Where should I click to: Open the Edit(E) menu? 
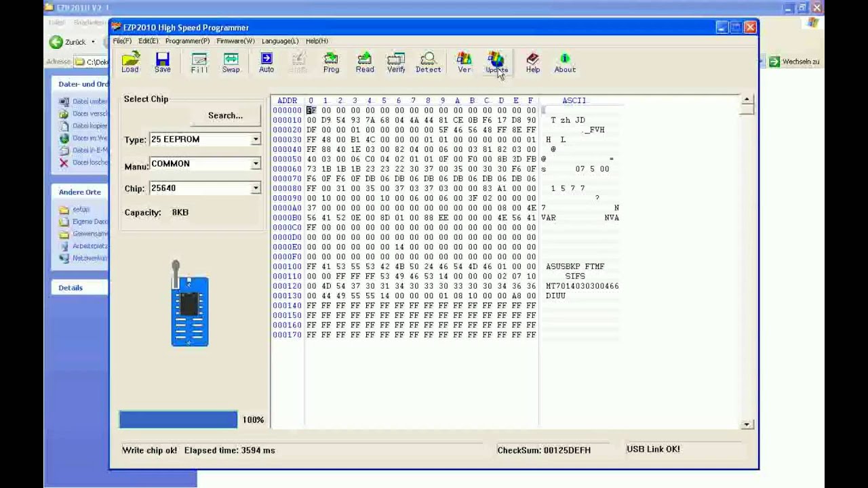(x=148, y=41)
